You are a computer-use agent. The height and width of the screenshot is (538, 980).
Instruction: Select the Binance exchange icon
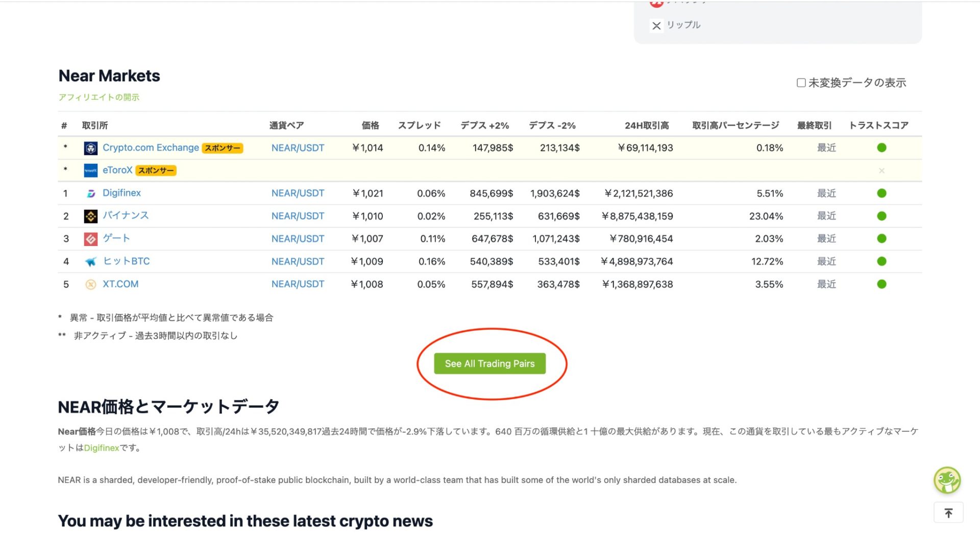coord(90,215)
